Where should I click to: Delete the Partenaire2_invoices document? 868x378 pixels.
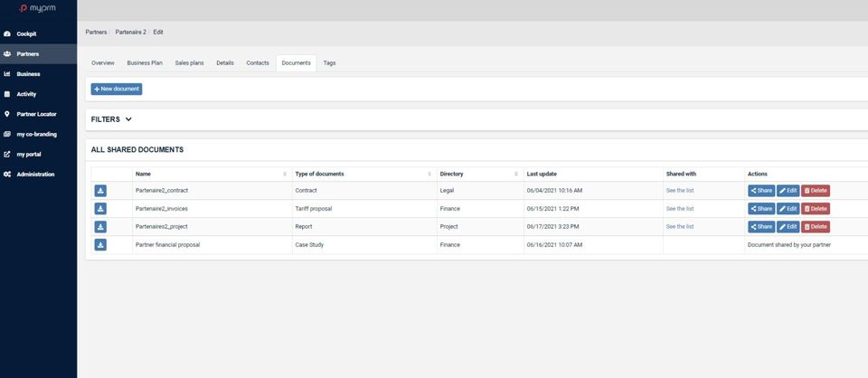[x=816, y=209]
